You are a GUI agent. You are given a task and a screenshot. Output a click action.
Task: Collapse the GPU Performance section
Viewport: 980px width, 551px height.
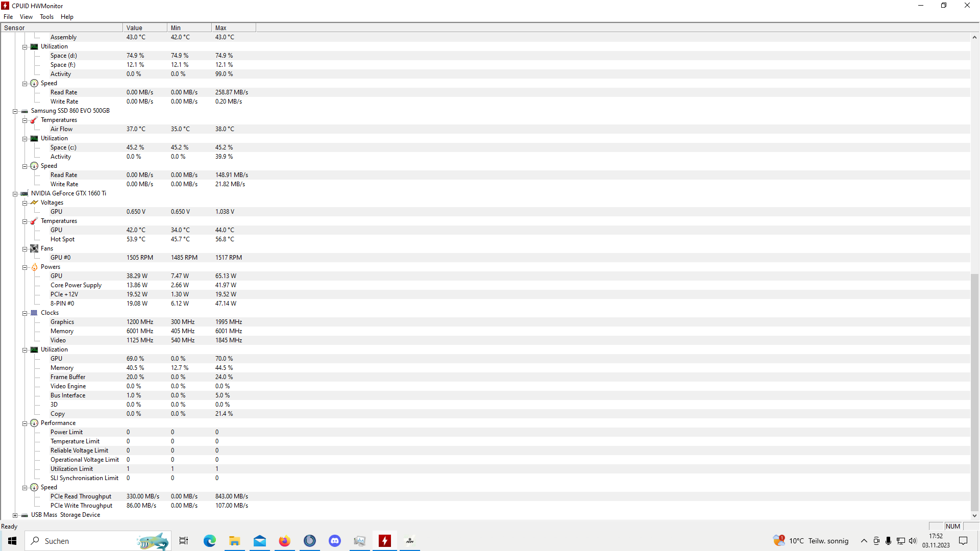tap(24, 423)
